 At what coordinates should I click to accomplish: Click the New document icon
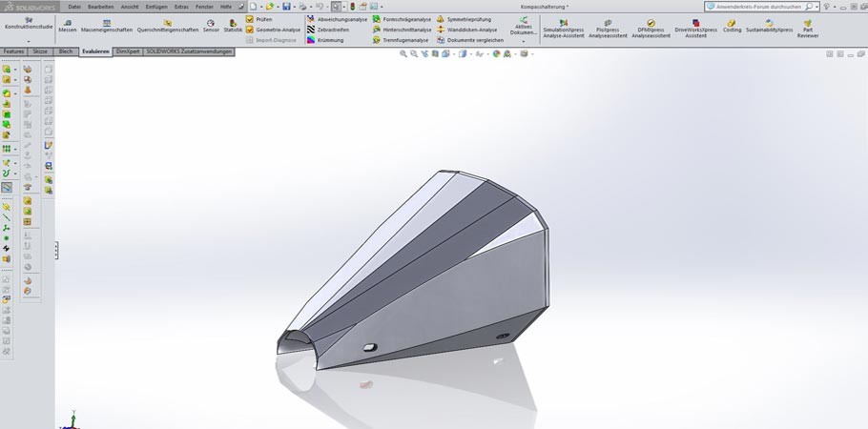click(x=253, y=7)
